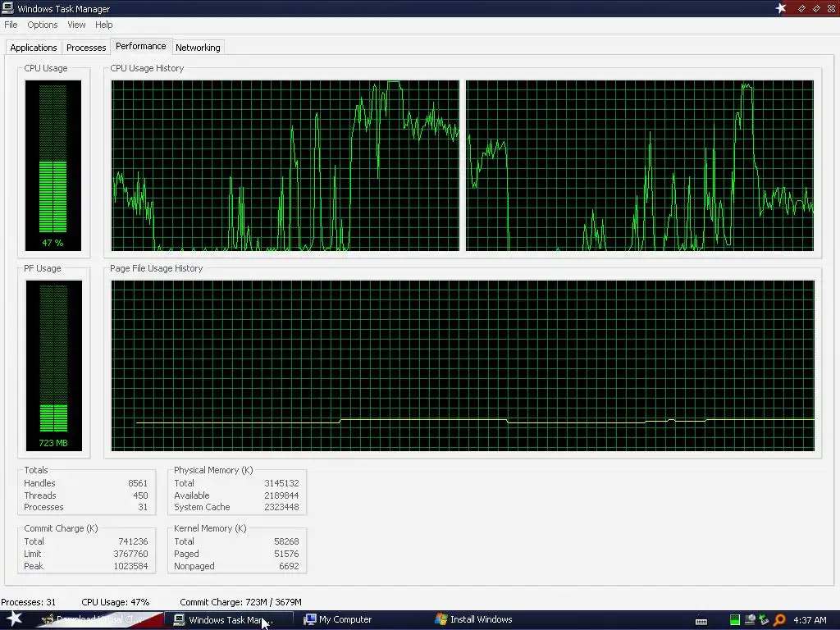The image size is (840, 630).
Task: Click the 'Kernel Memory (K)' heading
Action: pos(210,529)
